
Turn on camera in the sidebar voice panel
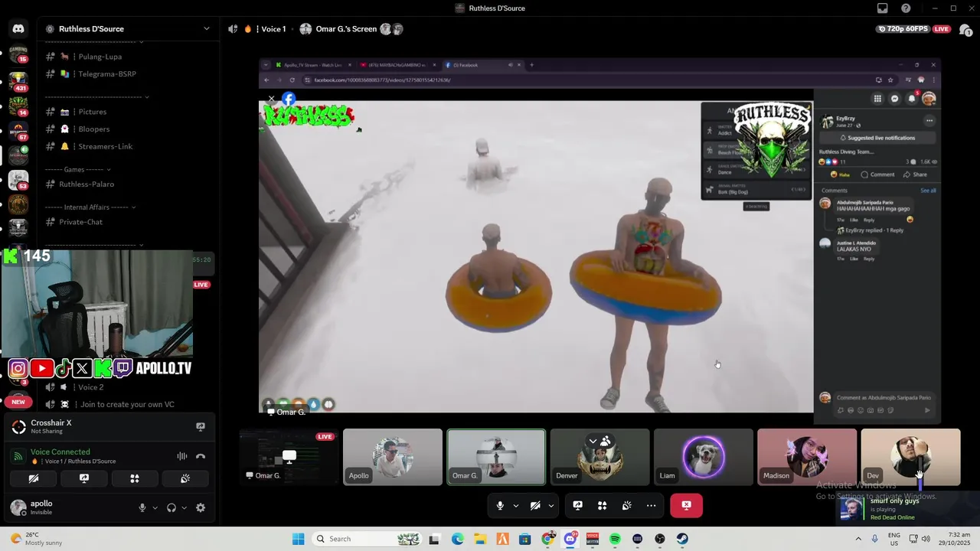34,478
